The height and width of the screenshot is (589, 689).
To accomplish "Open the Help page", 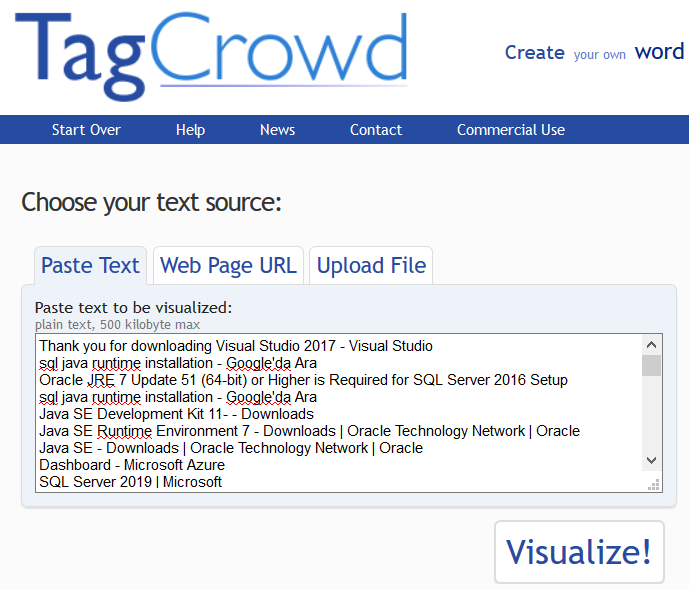I will click(190, 130).
